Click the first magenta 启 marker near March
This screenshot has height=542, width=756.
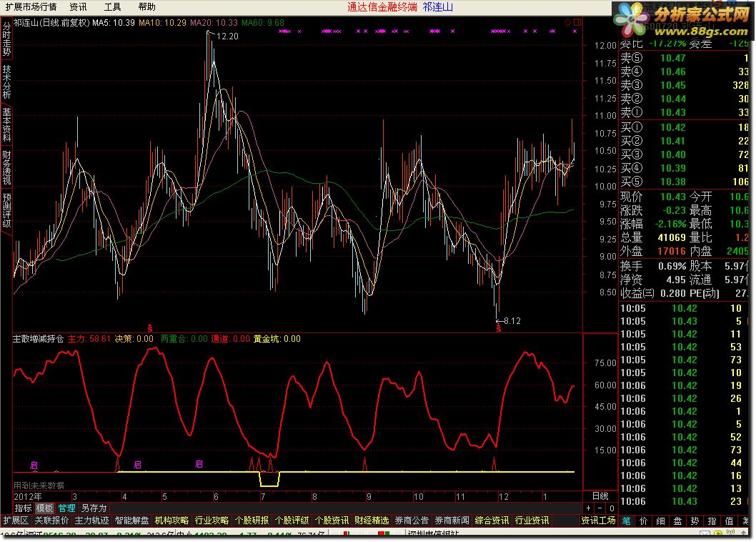pyautogui.click(x=34, y=465)
